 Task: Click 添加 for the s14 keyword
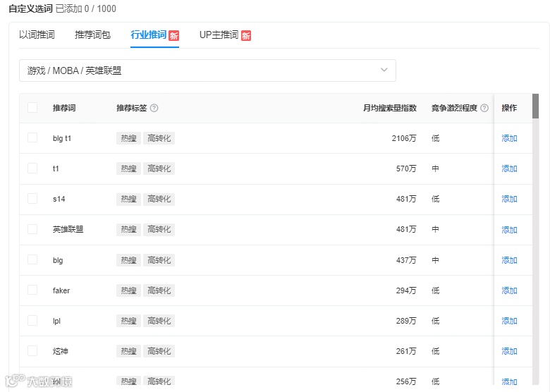(x=509, y=199)
